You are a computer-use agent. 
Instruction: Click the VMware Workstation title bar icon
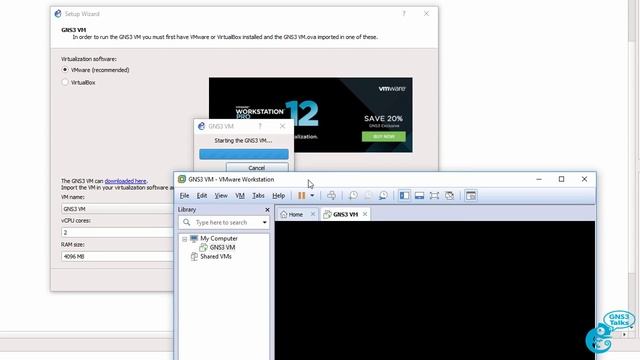182,179
